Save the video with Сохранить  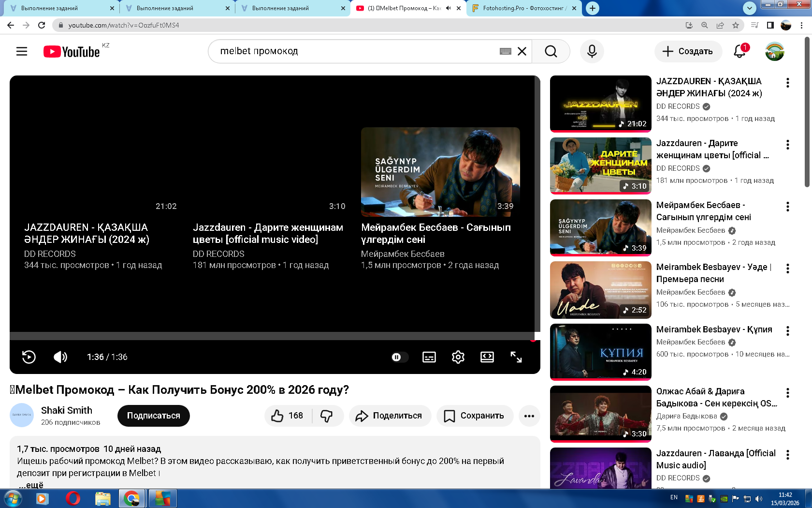point(475,416)
